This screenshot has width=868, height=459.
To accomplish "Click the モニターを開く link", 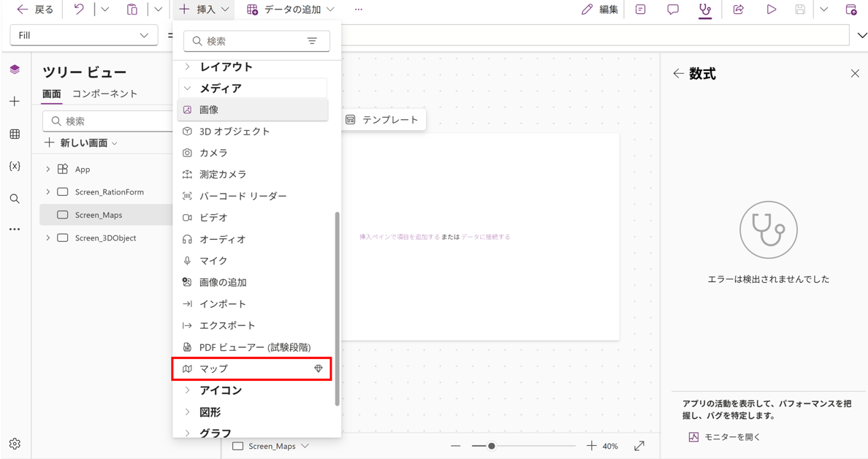I will [x=732, y=437].
